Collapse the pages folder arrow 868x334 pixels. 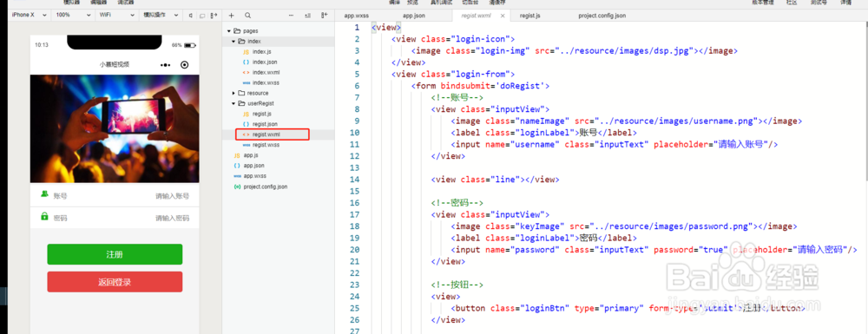point(229,31)
